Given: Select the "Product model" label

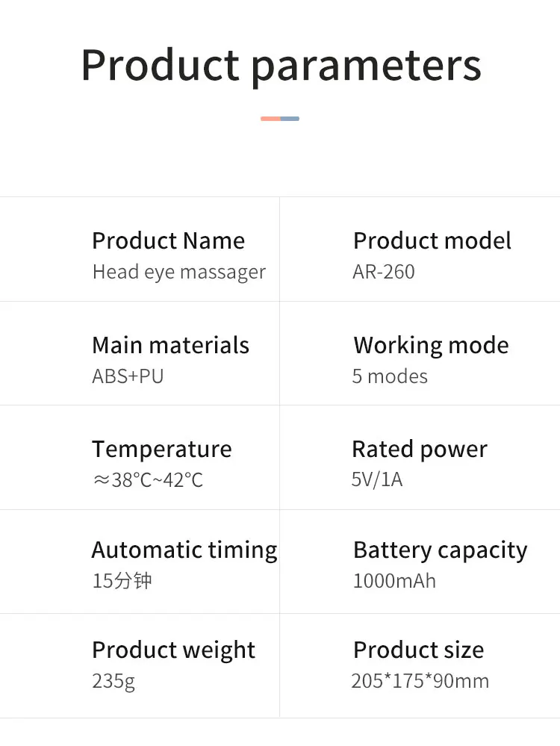Looking at the screenshot, I should pos(432,240).
